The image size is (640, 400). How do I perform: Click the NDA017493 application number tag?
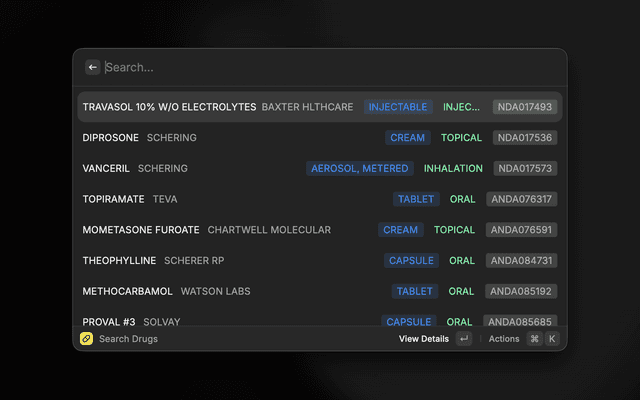pyautogui.click(x=524, y=107)
